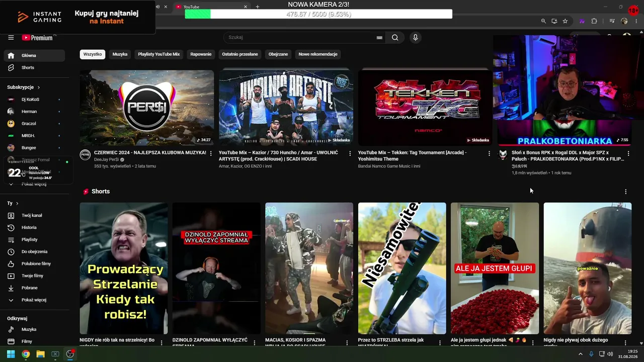
Task: Open Polubione filmy liked videos
Action: [34, 263]
